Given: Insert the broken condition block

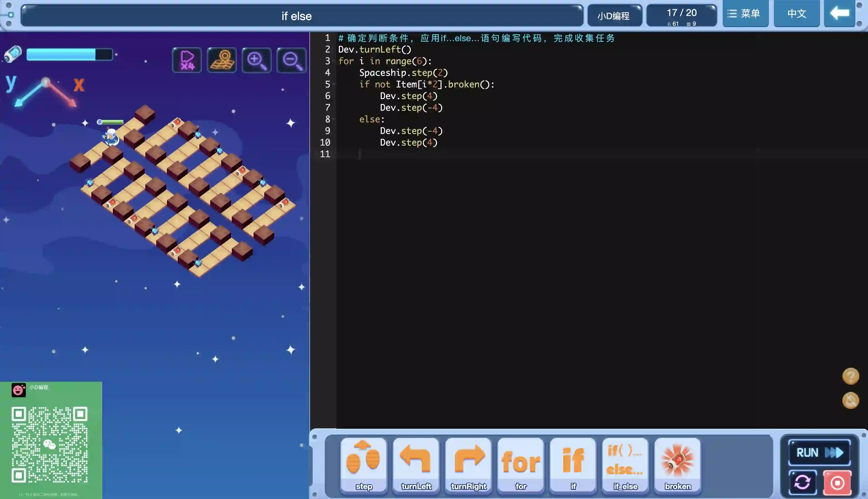Looking at the screenshot, I should pos(678,465).
